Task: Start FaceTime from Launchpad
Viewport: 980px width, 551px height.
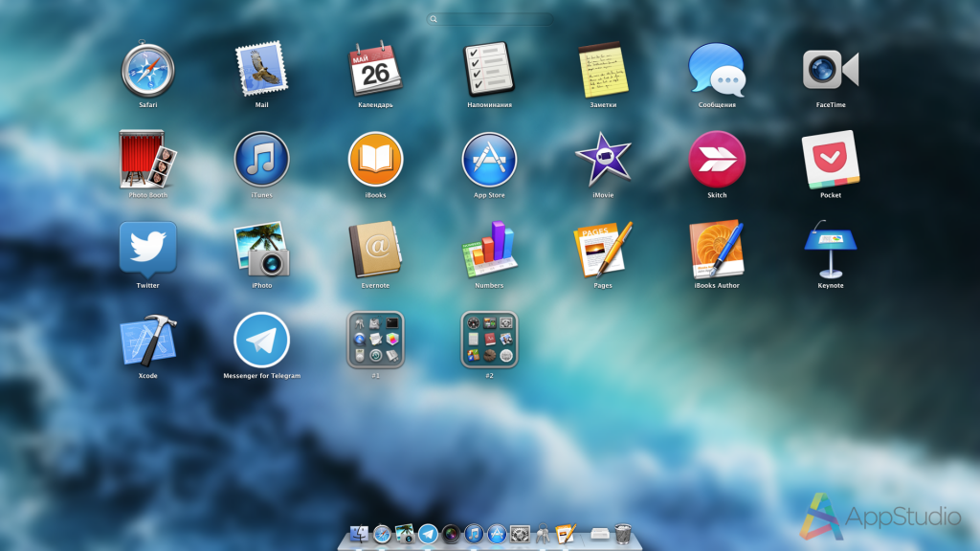Action: (830, 69)
